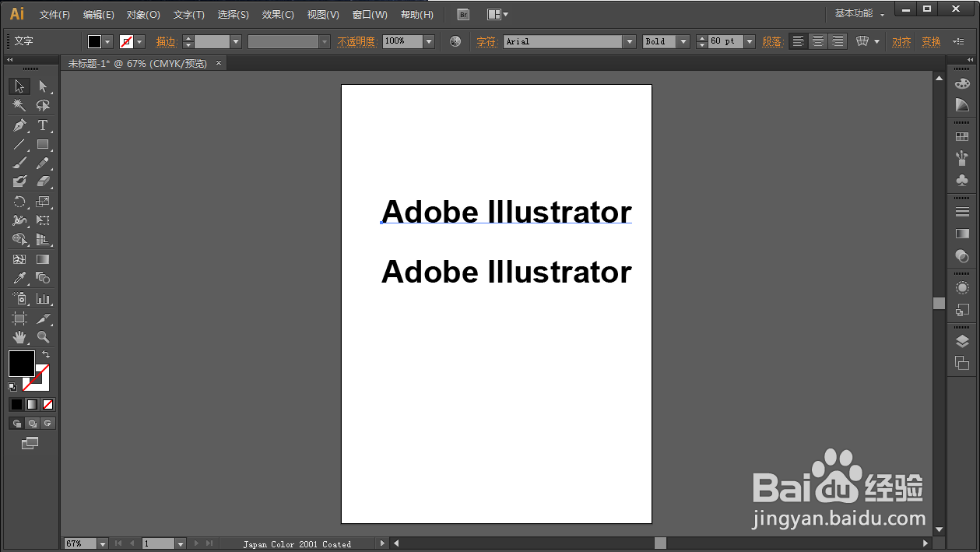Select the Hand tool

coord(19,337)
